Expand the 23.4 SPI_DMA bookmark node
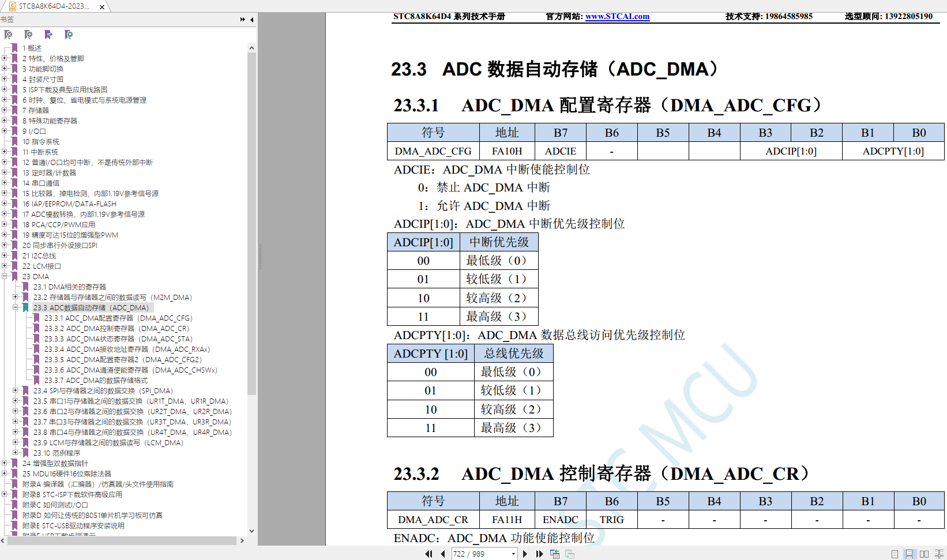Screen dimensions: 947x560 click(16, 390)
